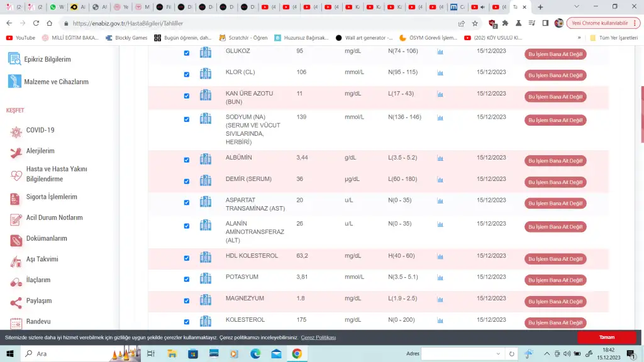This screenshot has height=362, width=644.
Task: Open the Randevu menu item
Action: click(38, 322)
